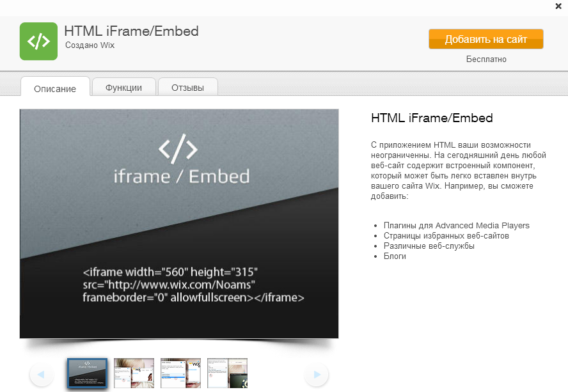Switch to the "Отзывы" tab
Viewport: 568px width, 392px height.
tap(187, 88)
